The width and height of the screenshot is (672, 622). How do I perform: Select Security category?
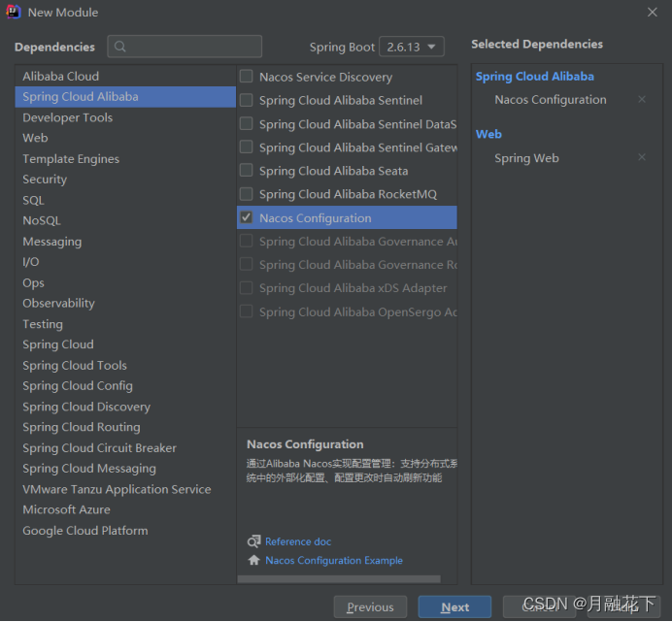pyautogui.click(x=125, y=180)
